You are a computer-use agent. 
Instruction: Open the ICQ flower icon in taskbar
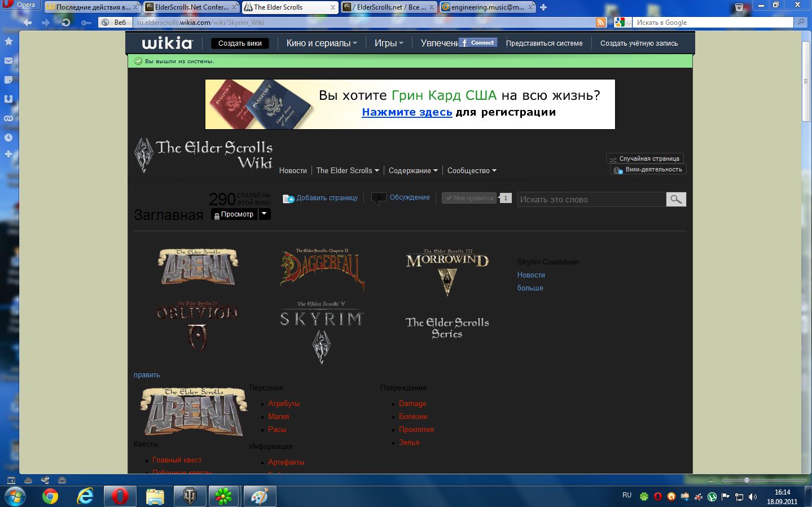tap(224, 496)
